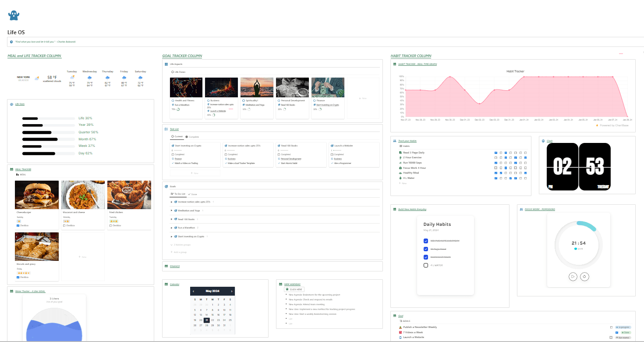
Task: Open the Habits view tab
Action: [x=404, y=146]
